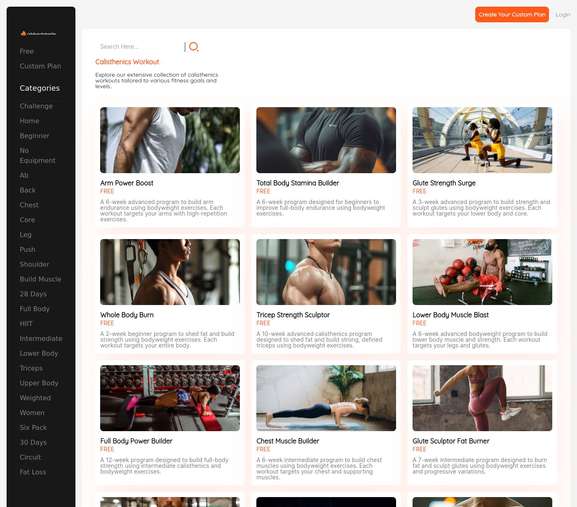Viewport: 577px width, 507px height.
Task: Pick the Shoulder category
Action: pos(34,265)
